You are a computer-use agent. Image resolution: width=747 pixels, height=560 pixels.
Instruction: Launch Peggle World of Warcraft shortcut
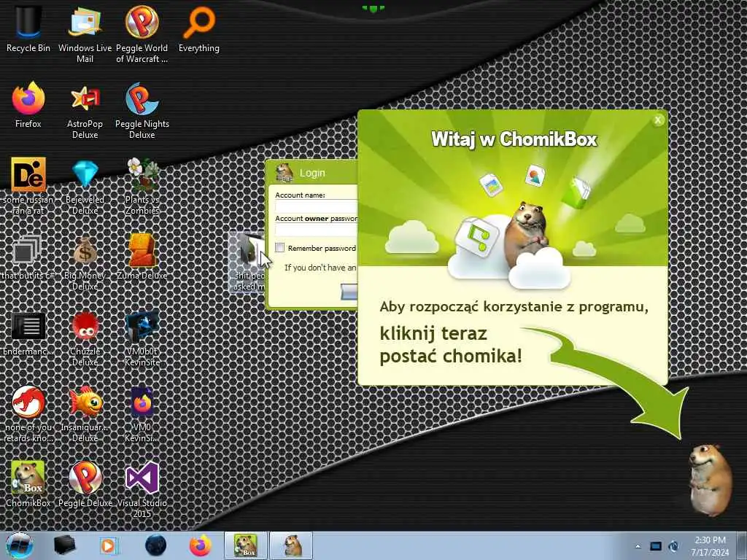coord(142,34)
